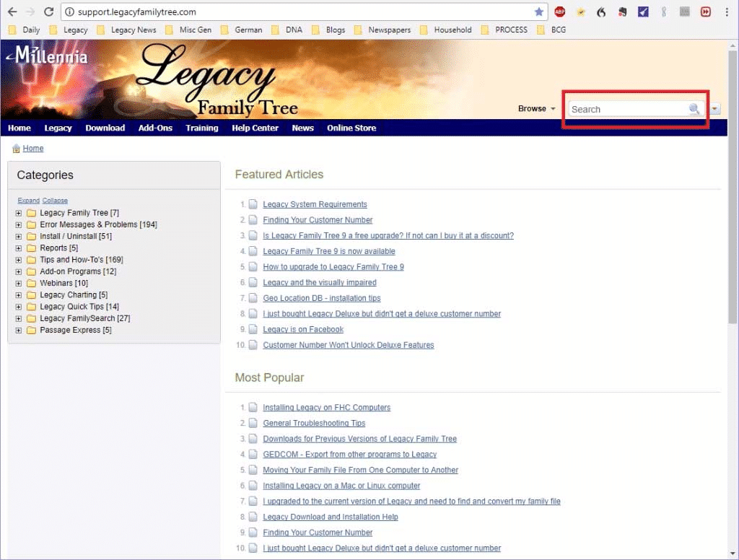
Task: Open How to upgrade to Legacy Family Tree 9
Action: pos(333,267)
